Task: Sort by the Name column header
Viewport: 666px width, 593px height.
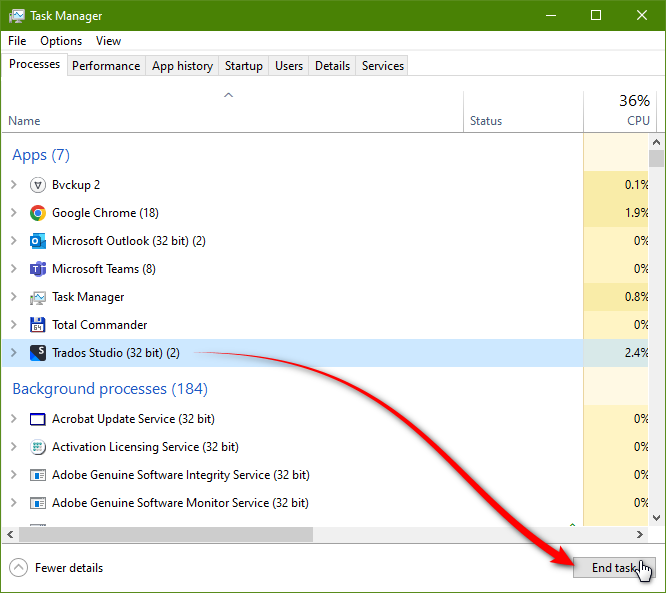Action: tap(232, 111)
